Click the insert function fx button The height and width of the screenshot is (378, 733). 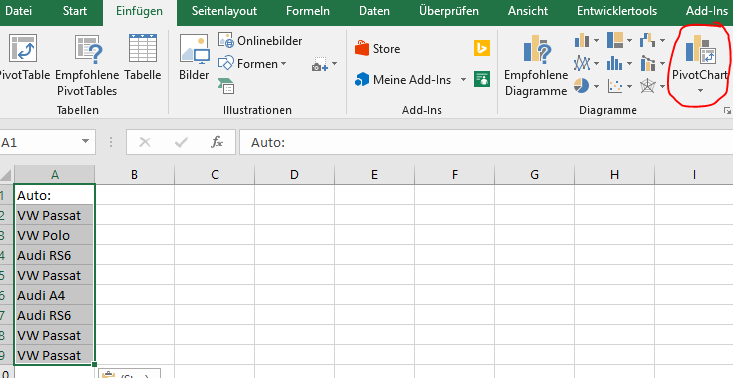coord(216,142)
